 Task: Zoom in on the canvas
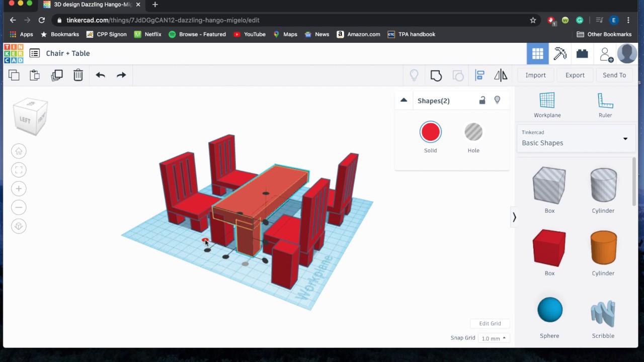click(19, 189)
